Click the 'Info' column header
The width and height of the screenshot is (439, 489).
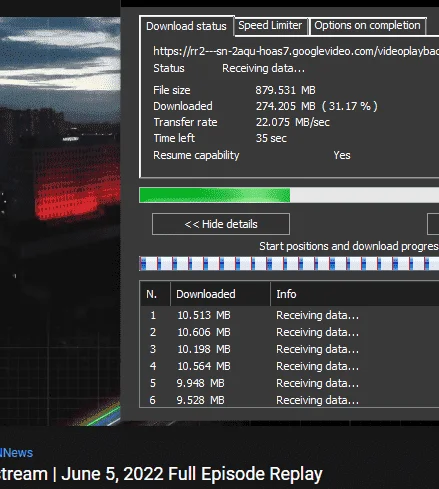click(355, 294)
